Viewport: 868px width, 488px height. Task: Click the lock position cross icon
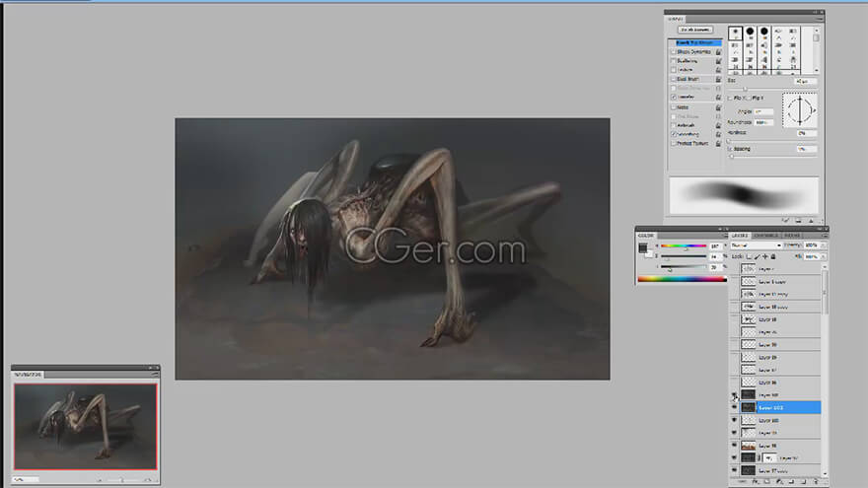pos(765,256)
